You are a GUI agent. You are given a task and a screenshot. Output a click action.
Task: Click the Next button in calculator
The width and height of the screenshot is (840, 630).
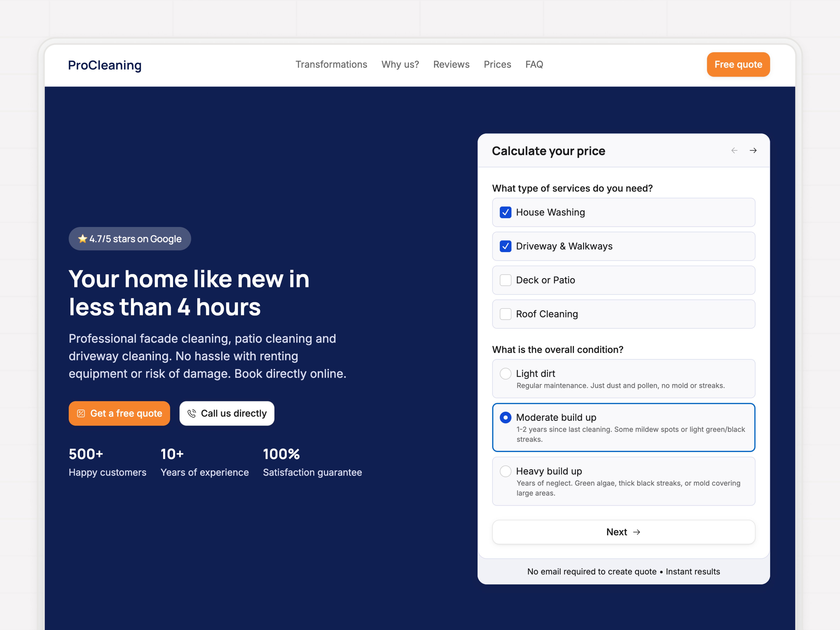pyautogui.click(x=624, y=532)
